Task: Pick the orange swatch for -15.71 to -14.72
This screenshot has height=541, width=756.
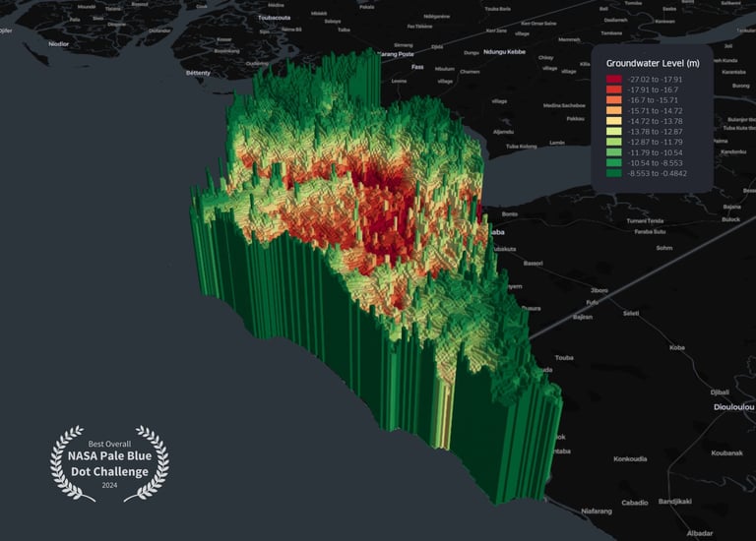Action: pos(614,111)
